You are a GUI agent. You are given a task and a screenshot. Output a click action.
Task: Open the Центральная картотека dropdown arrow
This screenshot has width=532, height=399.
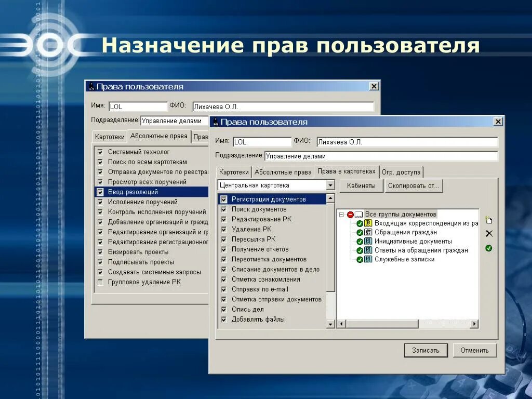(x=330, y=185)
